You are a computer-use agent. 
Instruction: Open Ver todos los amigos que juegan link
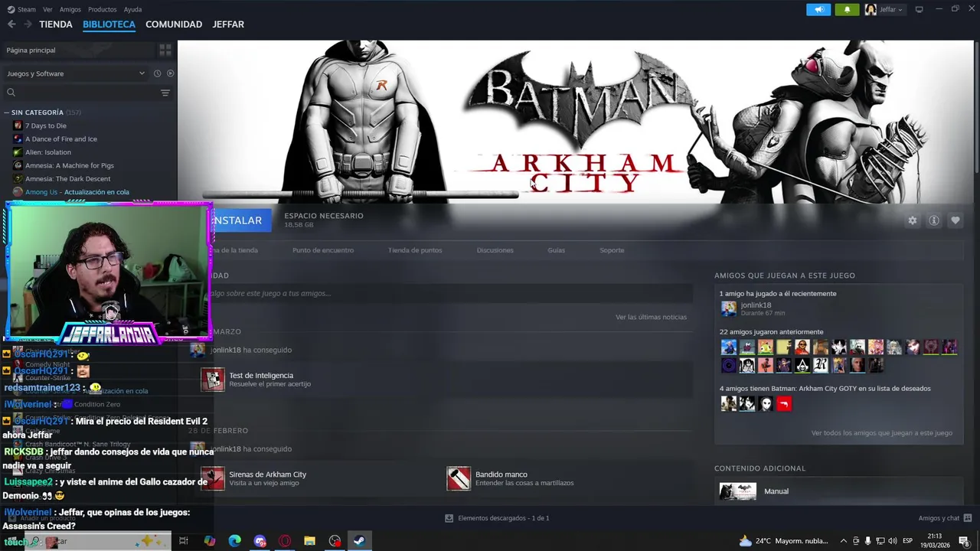tap(882, 433)
